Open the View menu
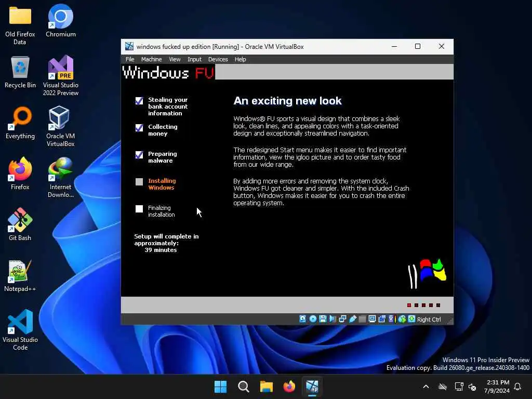Screen dimensions: 532x399 [x=175, y=59]
